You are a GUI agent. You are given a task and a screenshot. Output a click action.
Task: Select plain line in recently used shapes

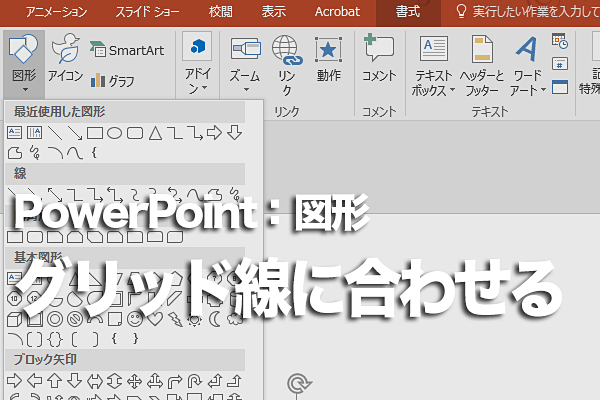[55, 133]
